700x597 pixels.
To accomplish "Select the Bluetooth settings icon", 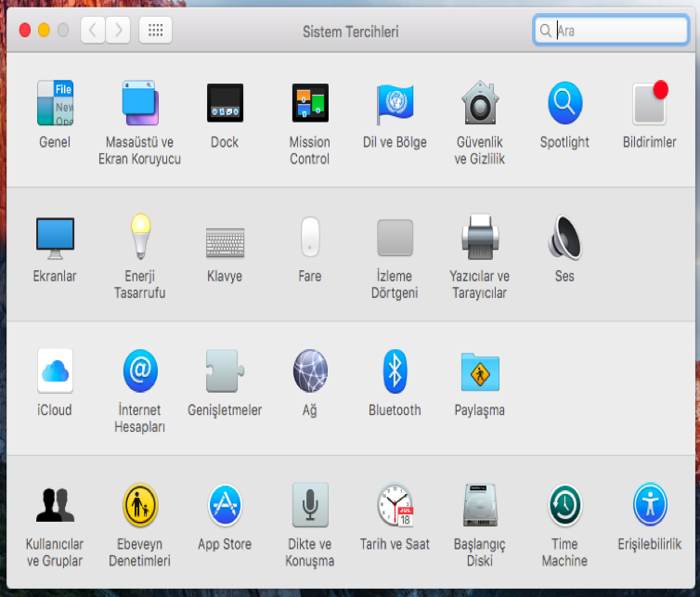I will pyautogui.click(x=395, y=371).
